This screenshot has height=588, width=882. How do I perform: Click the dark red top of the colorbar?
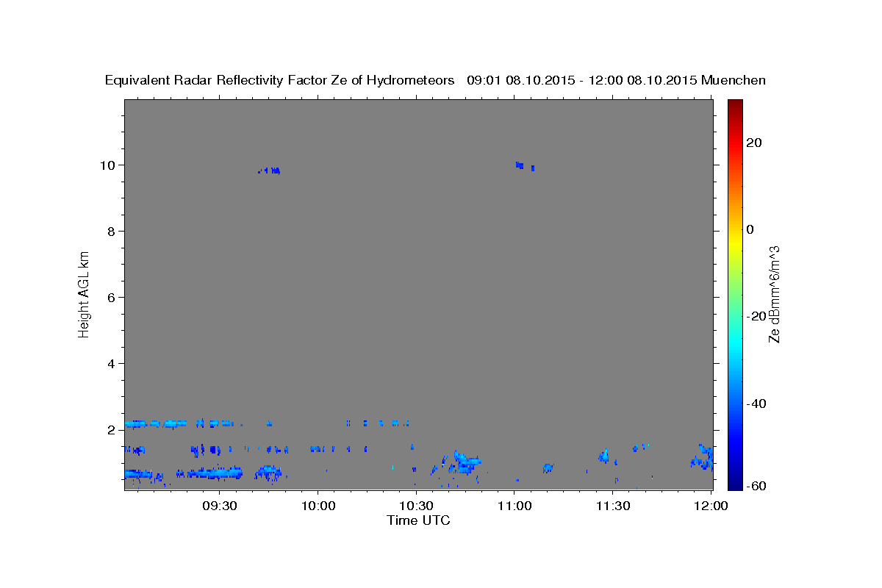(x=735, y=107)
